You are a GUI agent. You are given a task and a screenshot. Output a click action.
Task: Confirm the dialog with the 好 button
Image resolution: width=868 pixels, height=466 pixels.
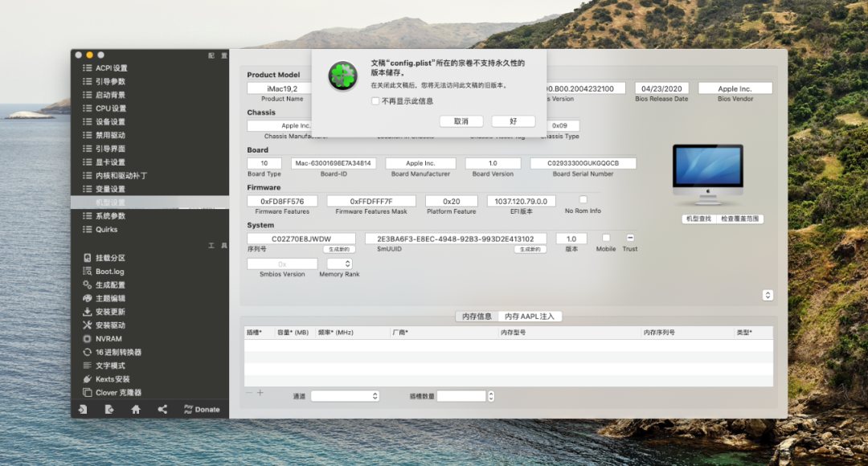pos(513,121)
